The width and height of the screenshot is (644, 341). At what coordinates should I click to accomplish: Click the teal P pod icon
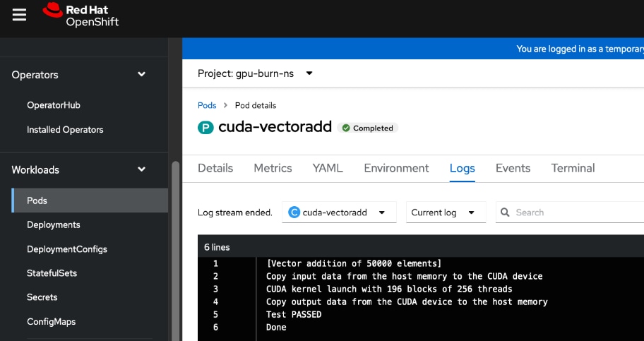(205, 127)
